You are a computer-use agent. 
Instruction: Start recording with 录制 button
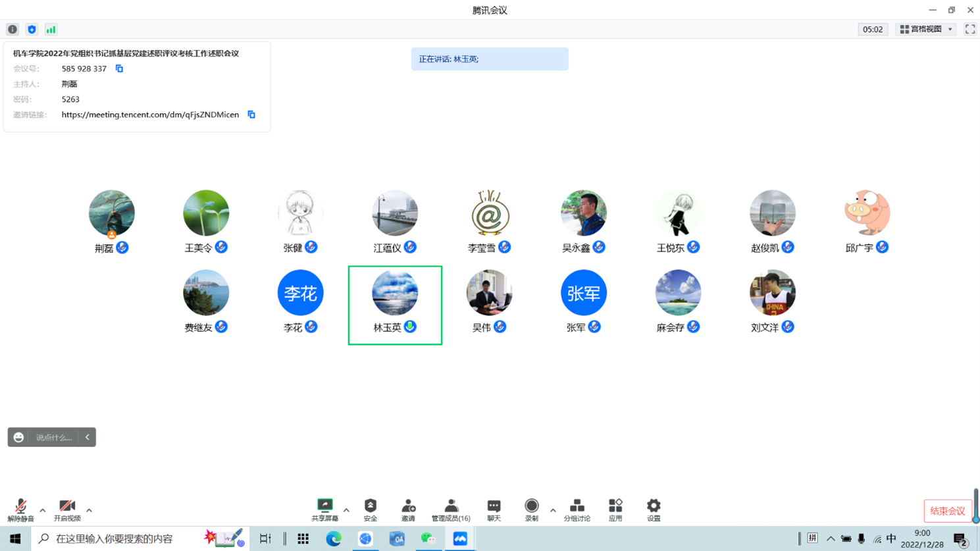[531, 510]
